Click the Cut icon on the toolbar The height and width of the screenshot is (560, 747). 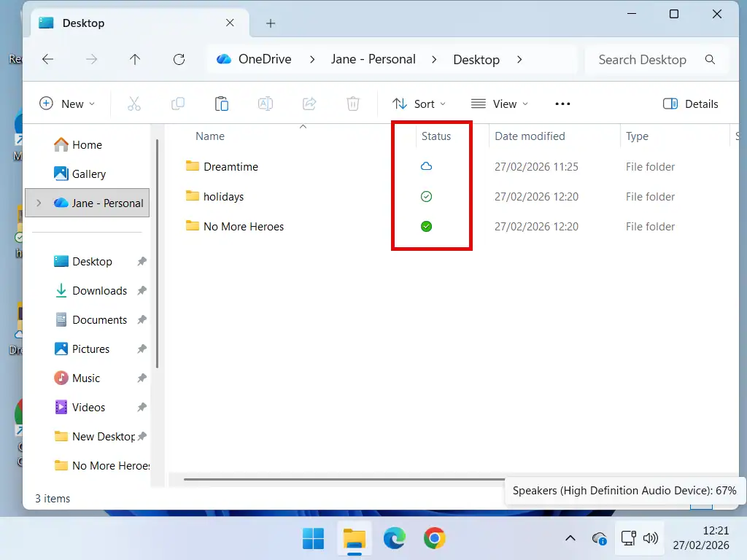134,104
